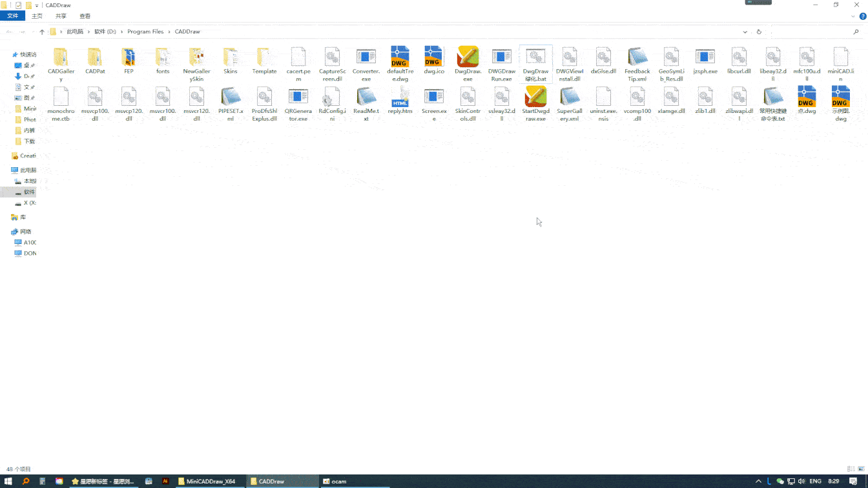868x488 pixels.
Task: Switch to large icons view layout
Action: [x=861, y=469]
